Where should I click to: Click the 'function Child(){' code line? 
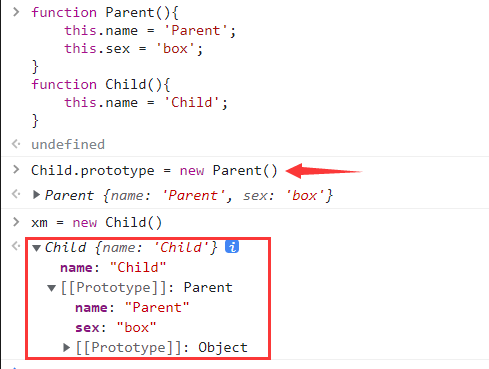coord(101,84)
